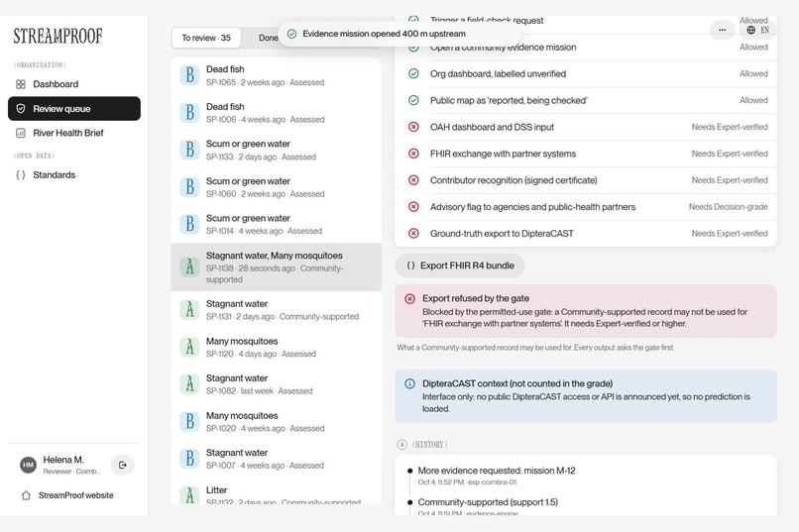Open Stagnant water report SP-1082

pos(277,383)
